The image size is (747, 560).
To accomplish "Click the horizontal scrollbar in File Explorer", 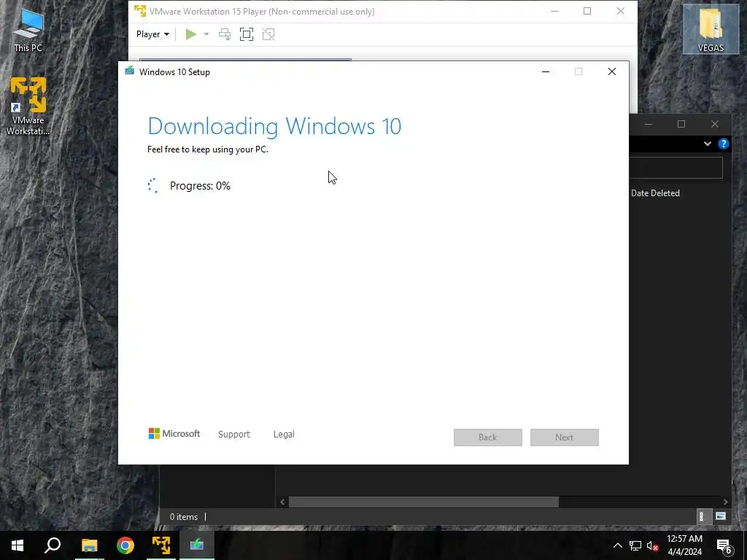I will click(424, 502).
